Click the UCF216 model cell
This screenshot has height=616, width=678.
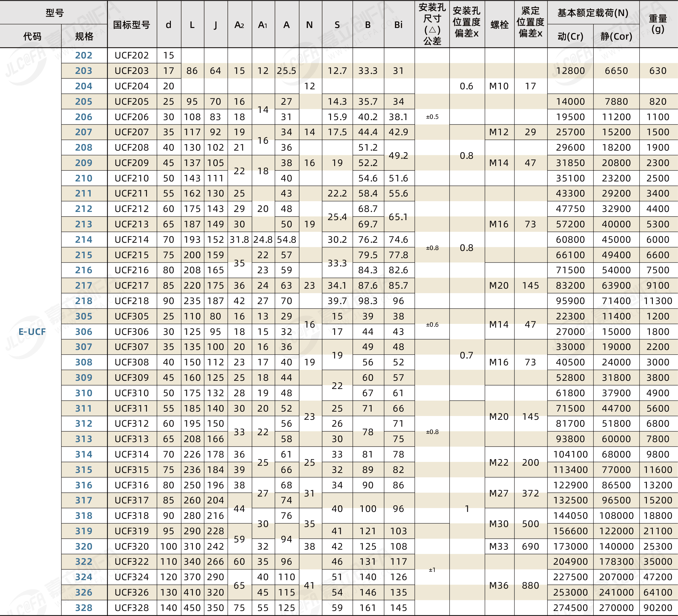(x=132, y=270)
